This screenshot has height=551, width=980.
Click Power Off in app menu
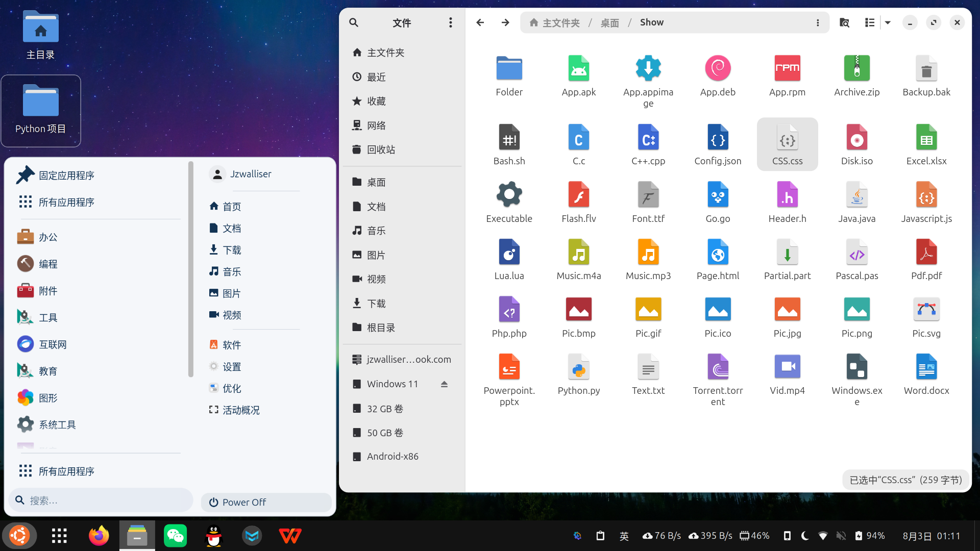[266, 502]
